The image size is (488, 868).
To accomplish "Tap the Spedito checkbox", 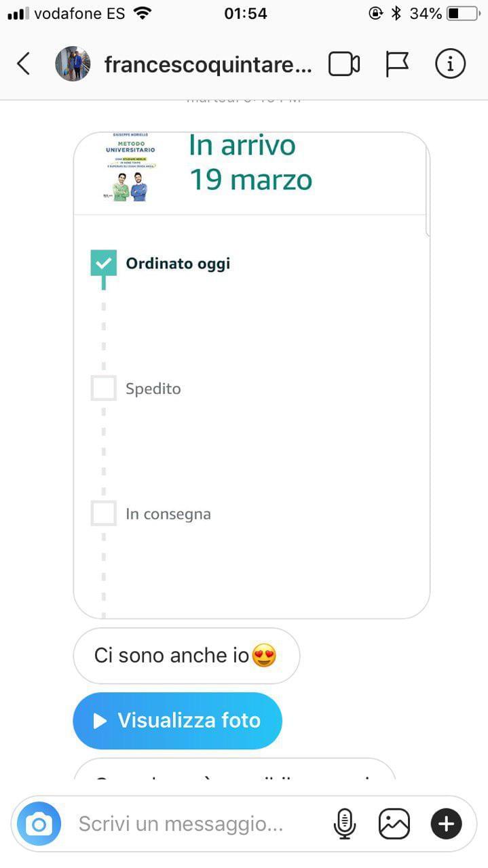I will 103,389.
